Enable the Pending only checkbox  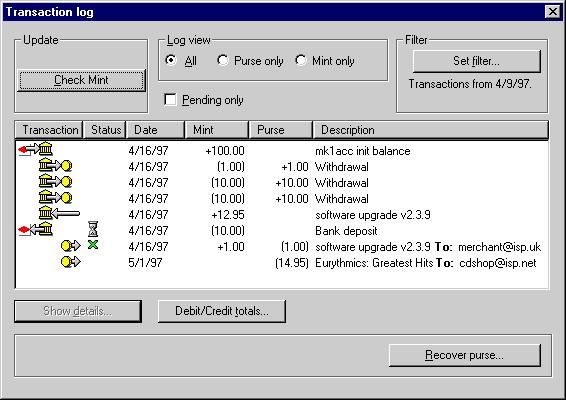170,99
